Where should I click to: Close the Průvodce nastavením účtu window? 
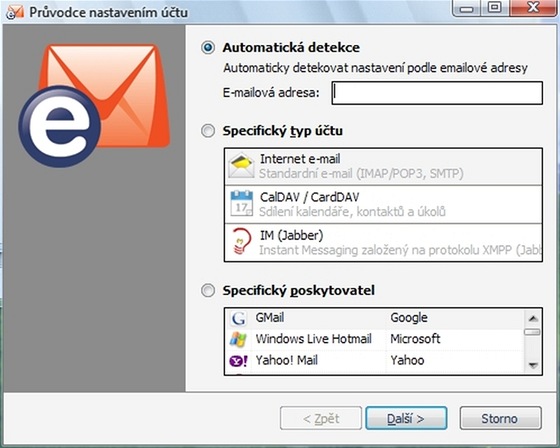tap(534, 8)
